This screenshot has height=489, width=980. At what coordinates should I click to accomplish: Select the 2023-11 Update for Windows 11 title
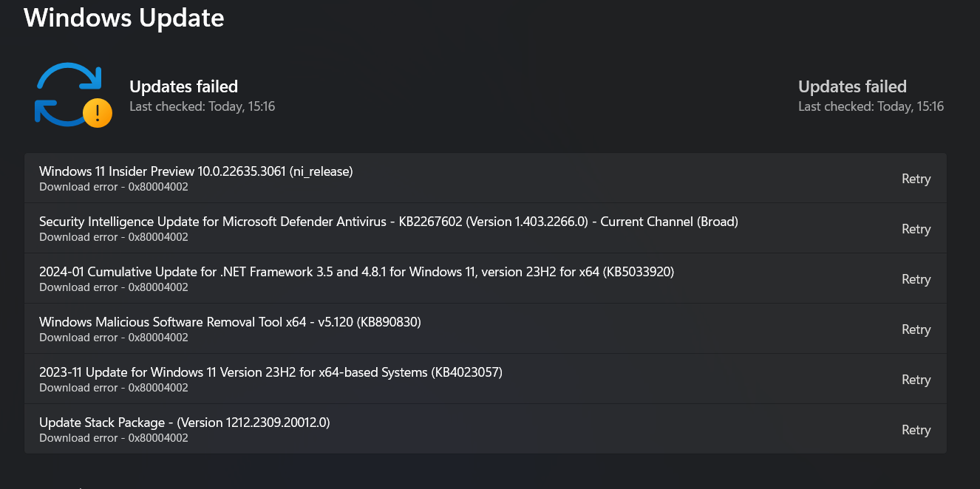tap(270, 372)
